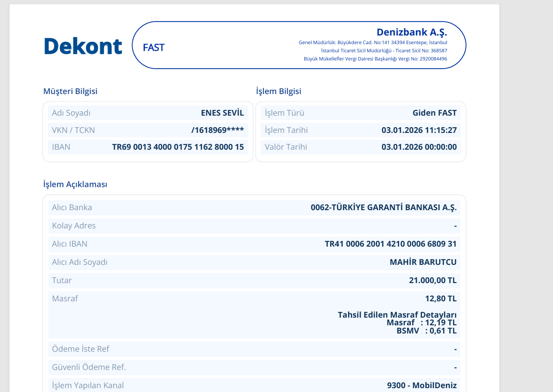Select the recipient IBAN starting TR41
The image size is (553, 392).
pyautogui.click(x=391, y=244)
